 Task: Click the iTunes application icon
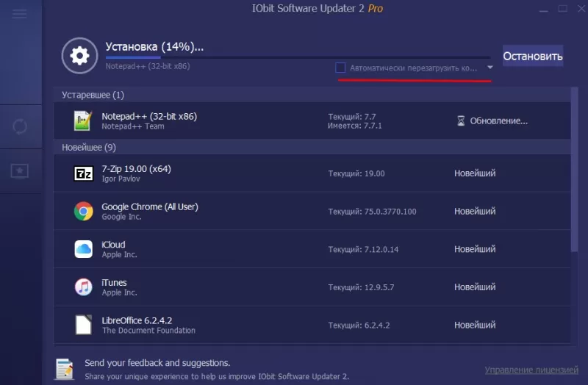[x=84, y=287]
